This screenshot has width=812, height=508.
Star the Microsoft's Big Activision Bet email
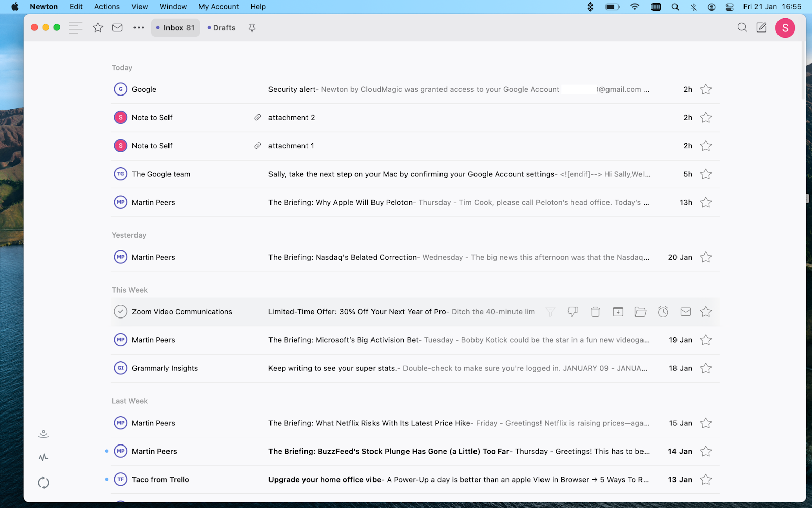(x=706, y=340)
